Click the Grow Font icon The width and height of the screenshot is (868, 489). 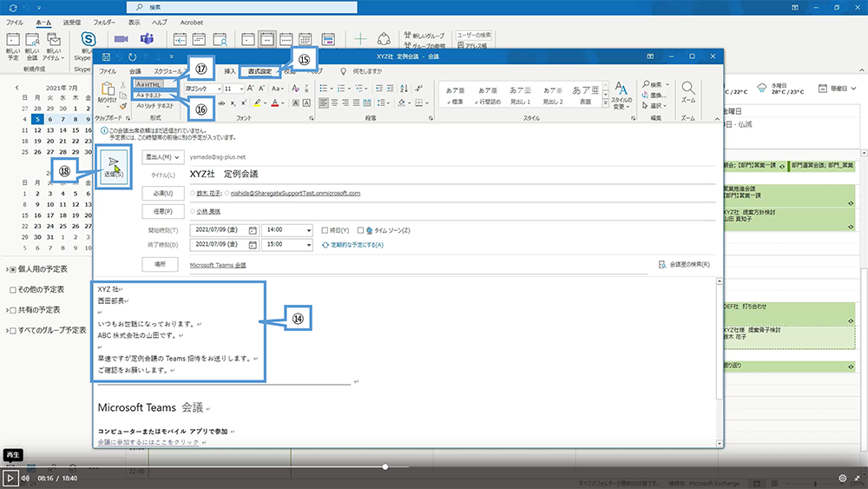[x=251, y=88]
